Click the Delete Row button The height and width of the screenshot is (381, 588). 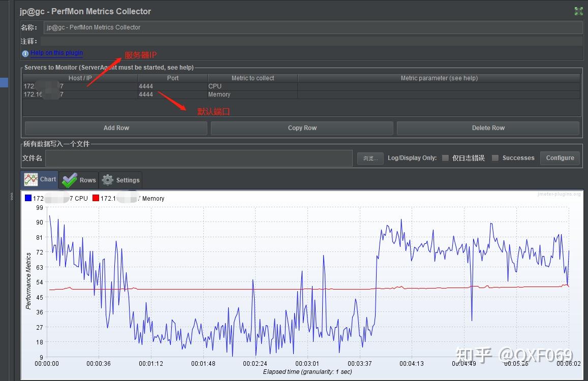coord(488,128)
